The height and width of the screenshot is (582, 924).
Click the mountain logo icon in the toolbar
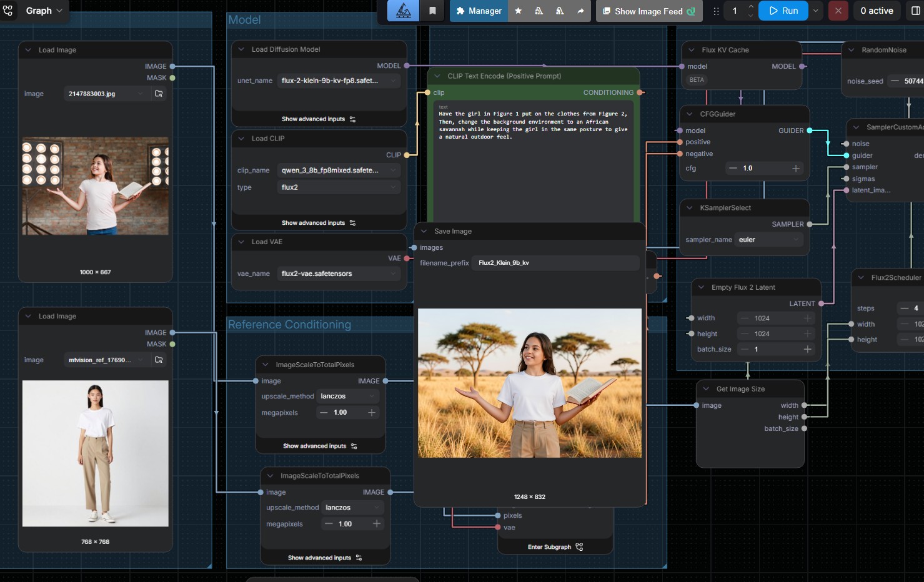point(404,11)
